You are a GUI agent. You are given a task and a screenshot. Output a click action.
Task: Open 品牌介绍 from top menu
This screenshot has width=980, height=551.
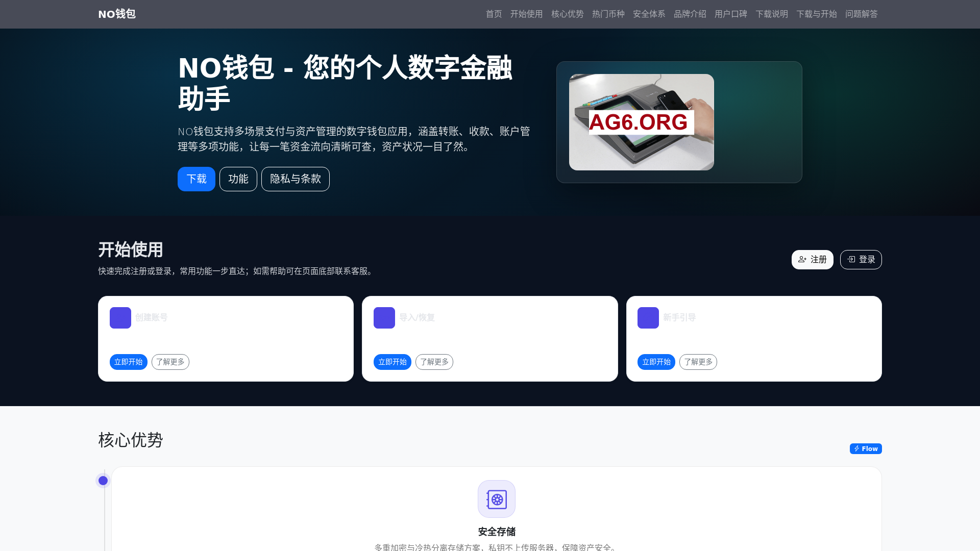(690, 14)
